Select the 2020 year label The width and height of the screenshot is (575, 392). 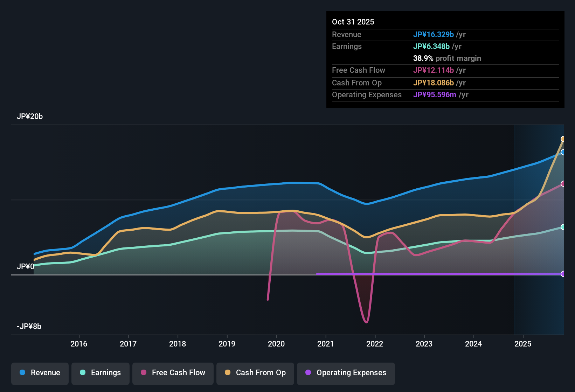pyautogui.click(x=276, y=344)
